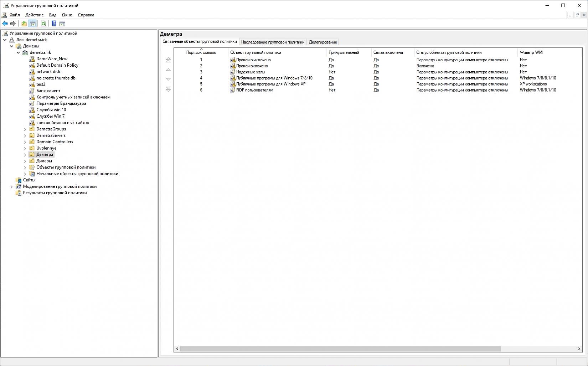
Task: Move link to top with double-up arrow
Action: click(168, 60)
